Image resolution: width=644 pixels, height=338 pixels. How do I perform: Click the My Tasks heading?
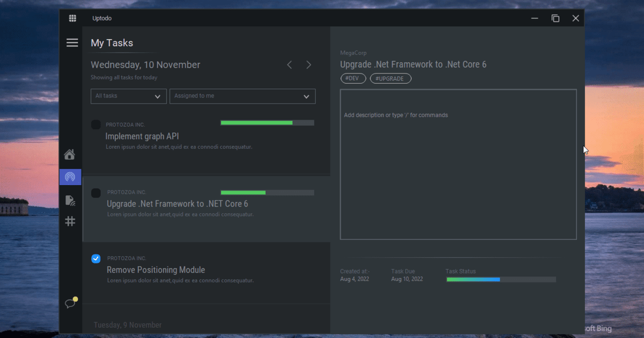111,43
